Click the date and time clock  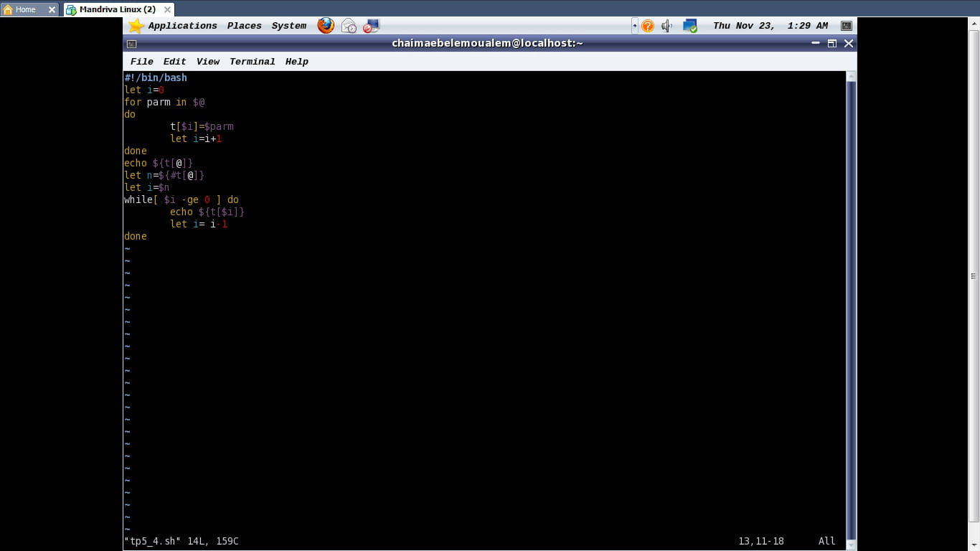point(770,26)
